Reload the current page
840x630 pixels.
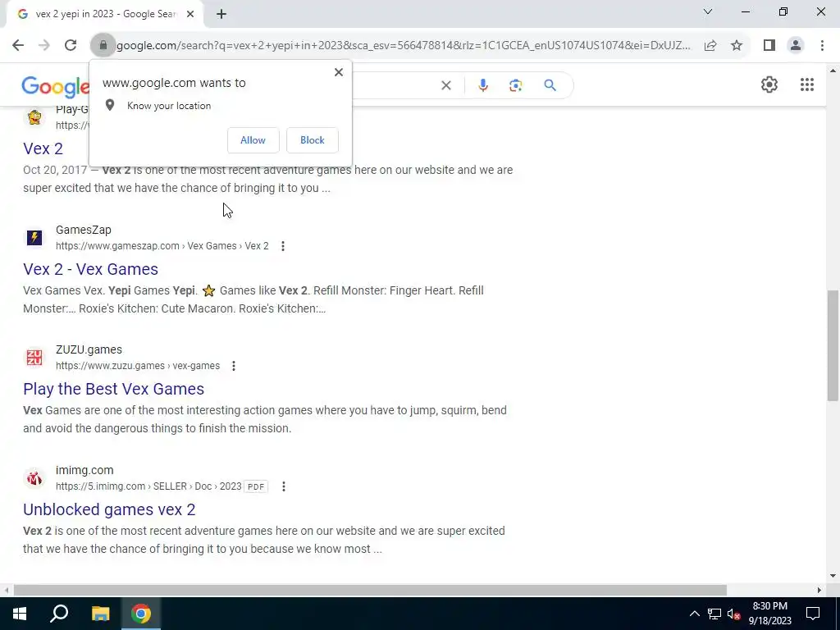tap(71, 45)
